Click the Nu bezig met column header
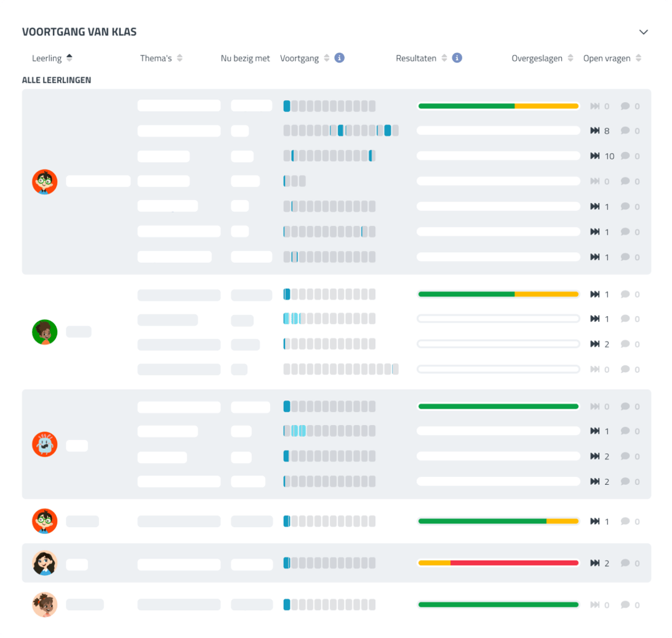 pos(245,58)
